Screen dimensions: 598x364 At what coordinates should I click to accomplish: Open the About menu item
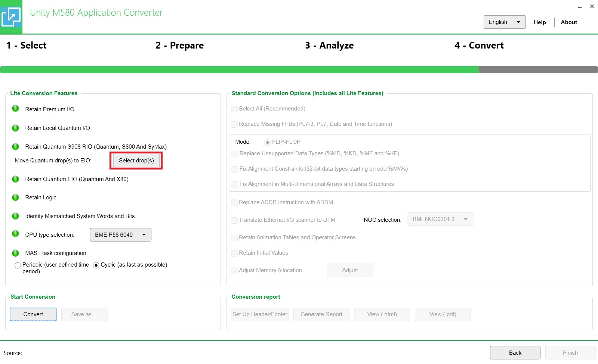tap(569, 22)
